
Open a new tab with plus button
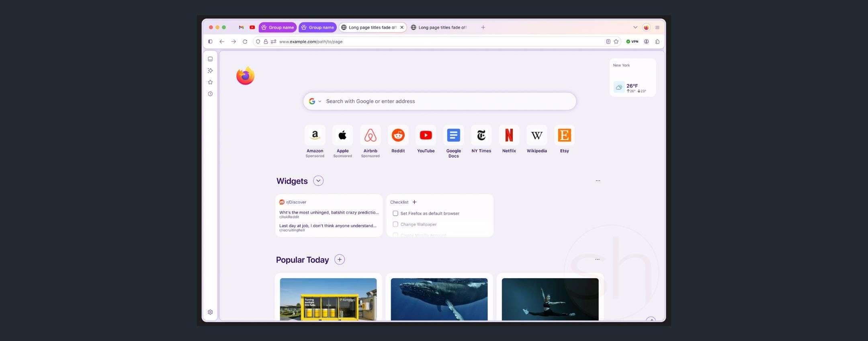pyautogui.click(x=483, y=27)
